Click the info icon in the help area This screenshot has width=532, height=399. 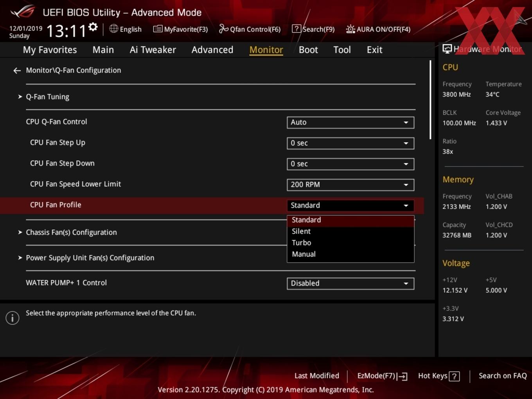(13, 318)
